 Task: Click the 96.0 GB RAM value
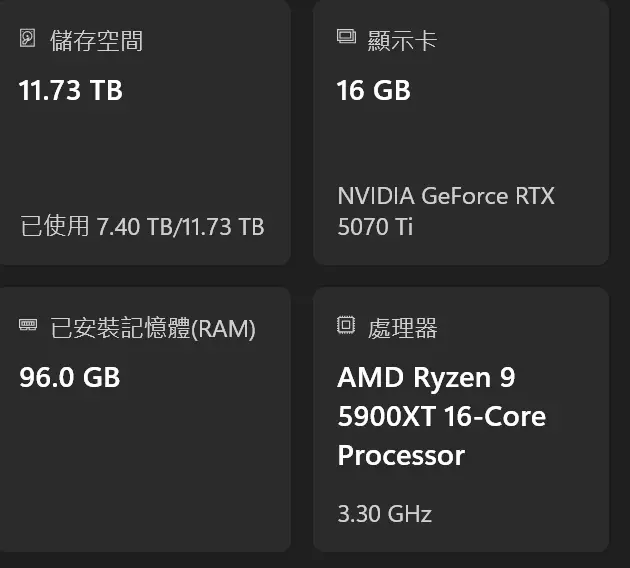pos(70,377)
